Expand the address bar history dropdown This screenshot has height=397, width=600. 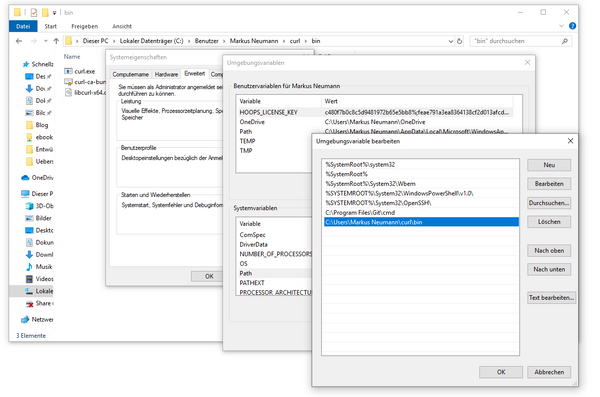tap(450, 41)
